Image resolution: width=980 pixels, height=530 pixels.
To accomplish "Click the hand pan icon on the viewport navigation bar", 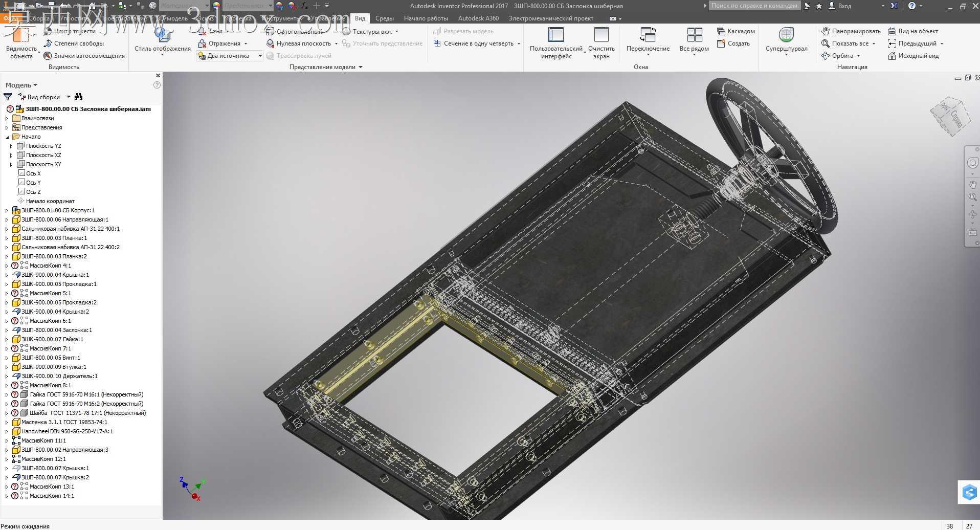I will pyautogui.click(x=972, y=184).
